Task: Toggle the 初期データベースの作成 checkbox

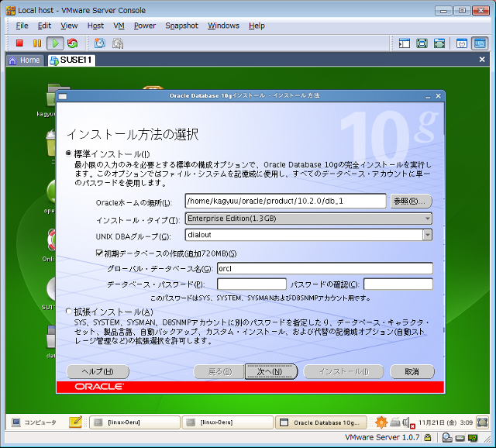Action: point(99,253)
